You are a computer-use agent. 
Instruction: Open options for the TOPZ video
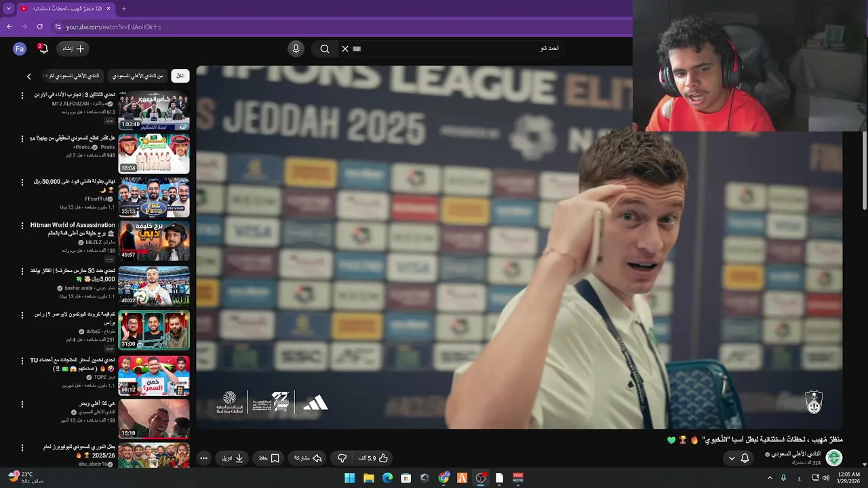[22, 360]
